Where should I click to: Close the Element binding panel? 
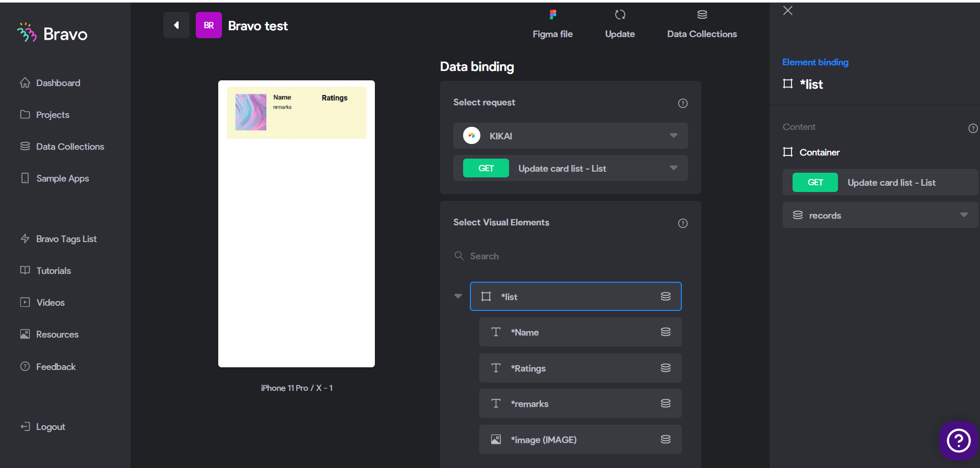(x=788, y=10)
